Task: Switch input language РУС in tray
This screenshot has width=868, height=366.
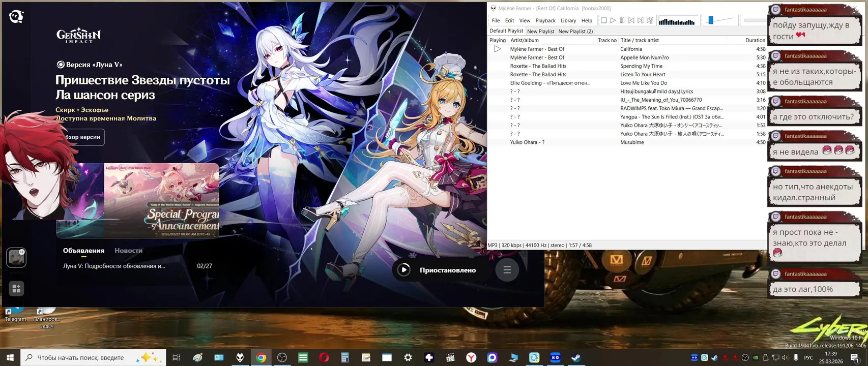Action: click(x=808, y=357)
